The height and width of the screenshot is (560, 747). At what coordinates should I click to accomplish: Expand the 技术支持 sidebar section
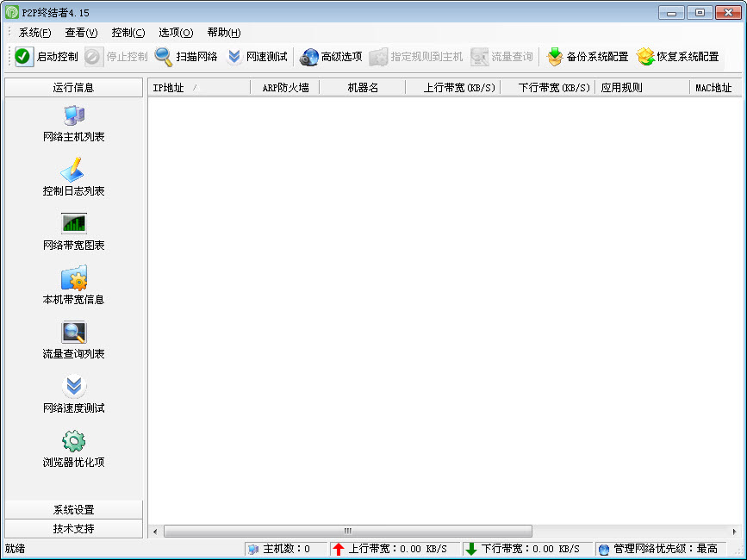tap(74, 529)
